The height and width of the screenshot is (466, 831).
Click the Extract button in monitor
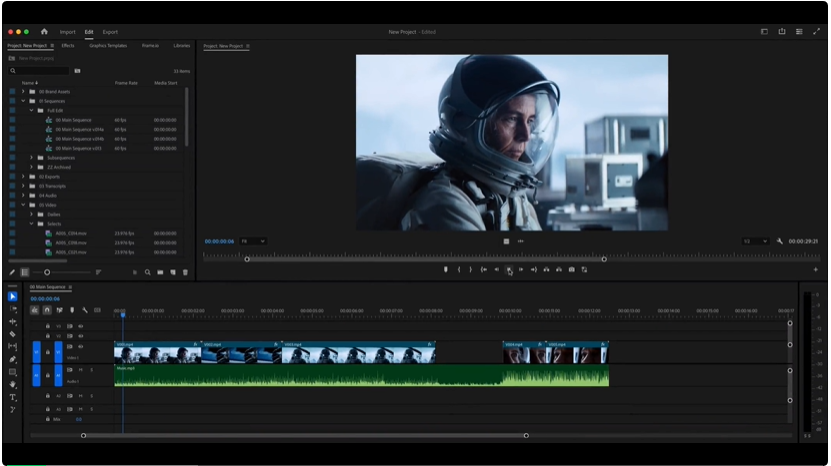tap(559, 269)
